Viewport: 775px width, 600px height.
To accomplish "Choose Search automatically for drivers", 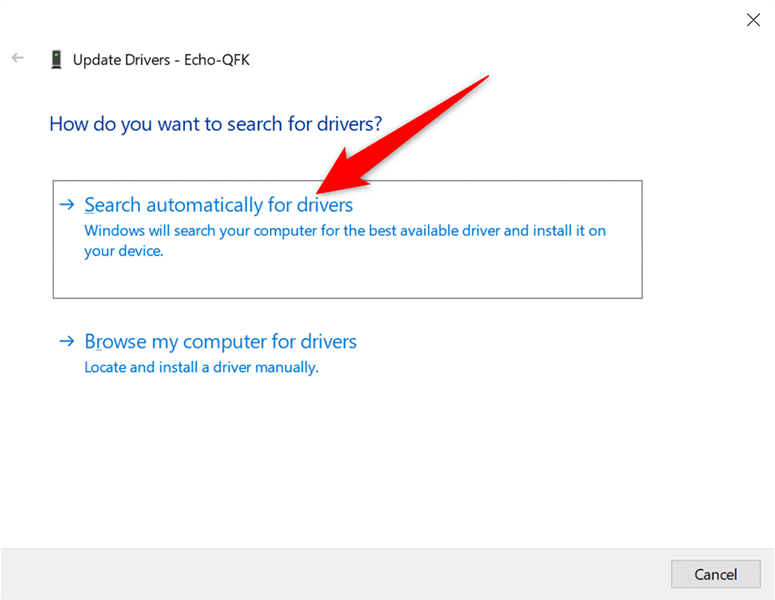I will [x=347, y=239].
